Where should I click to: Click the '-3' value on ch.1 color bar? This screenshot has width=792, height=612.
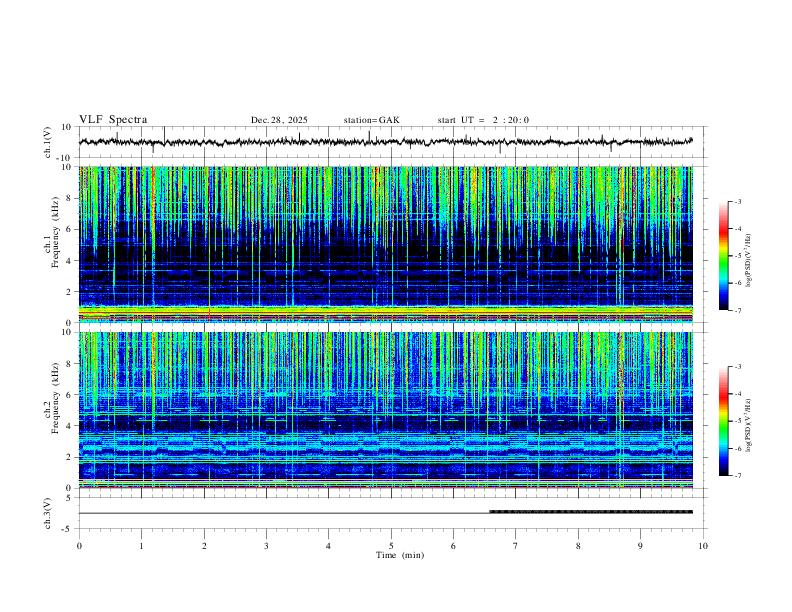pyautogui.click(x=737, y=201)
